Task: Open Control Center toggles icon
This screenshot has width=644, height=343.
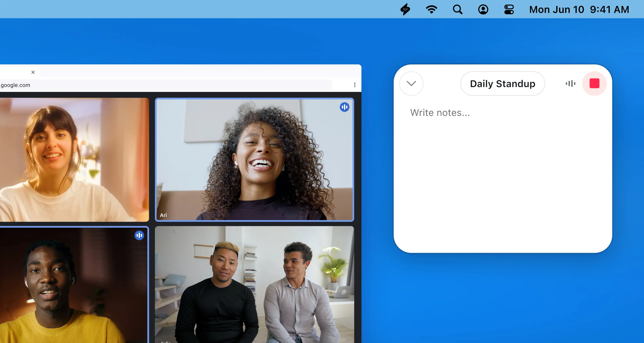Action: coord(509,9)
